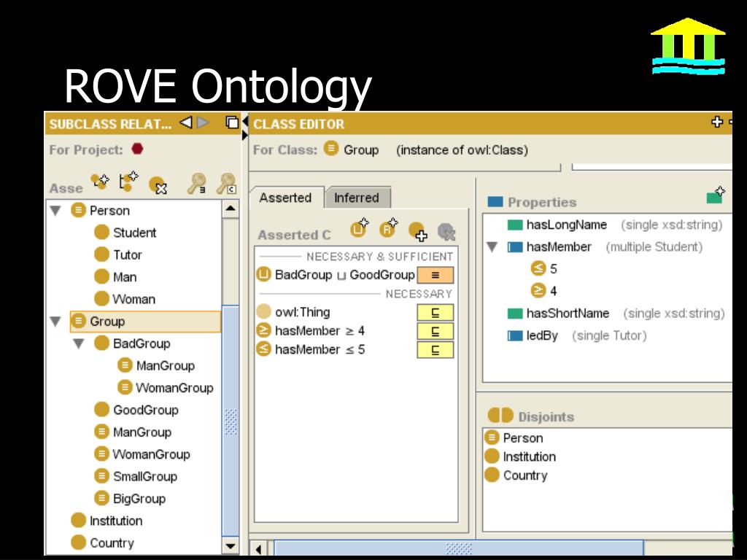Screen dimensions: 747x560
Task: Select the Woman class in tree
Action: click(x=125, y=299)
